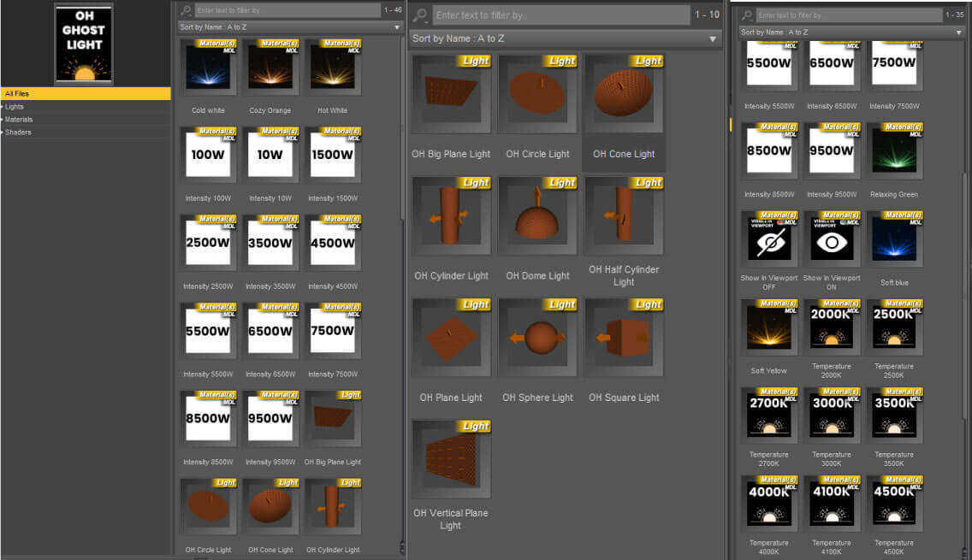Open the left panel's sort dropdown

pyautogui.click(x=289, y=27)
